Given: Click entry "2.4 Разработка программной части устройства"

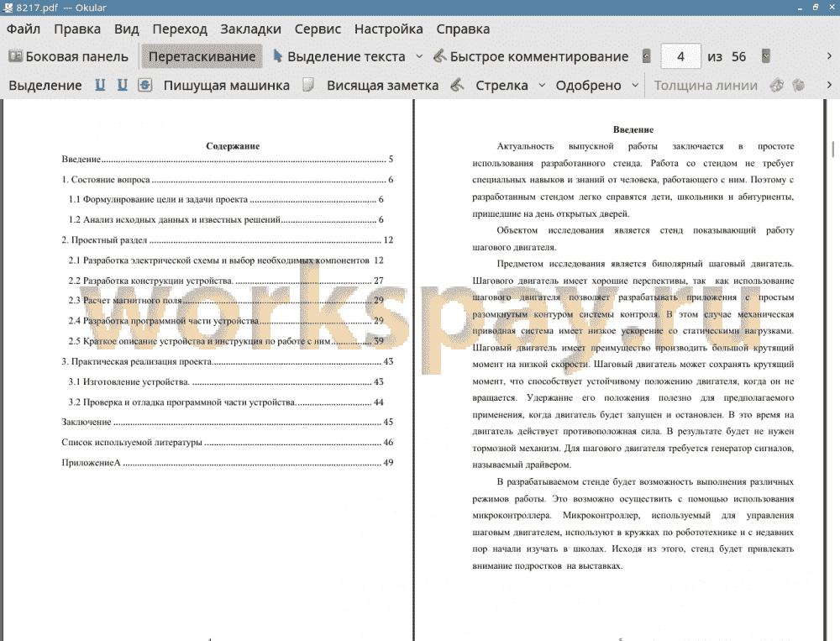Looking at the screenshot, I should [x=226, y=321].
